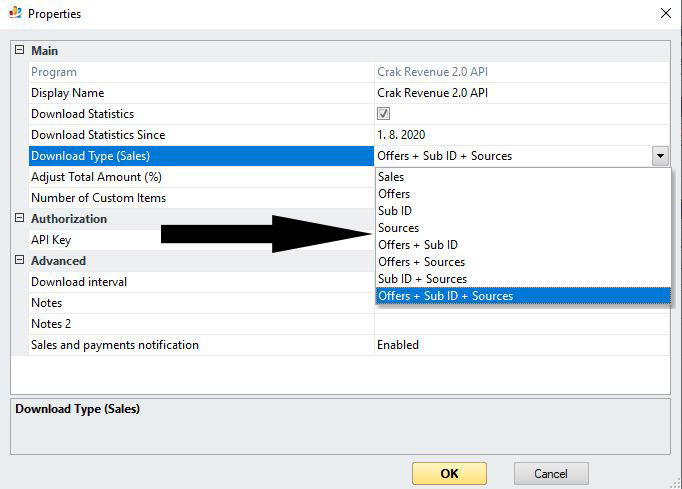Click the Properties window app icon
This screenshot has width=682, height=489.
tap(15, 12)
